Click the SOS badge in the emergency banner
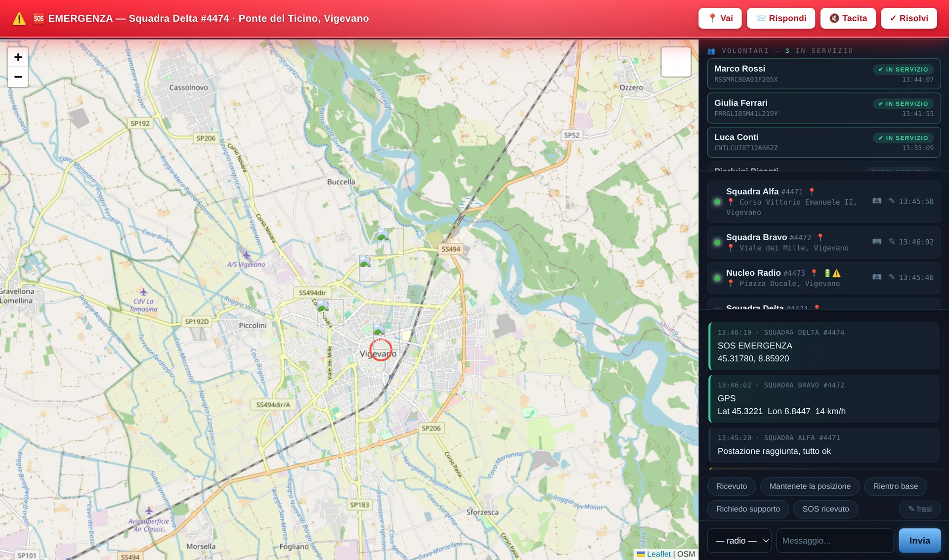The height and width of the screenshot is (560, 949). click(39, 18)
